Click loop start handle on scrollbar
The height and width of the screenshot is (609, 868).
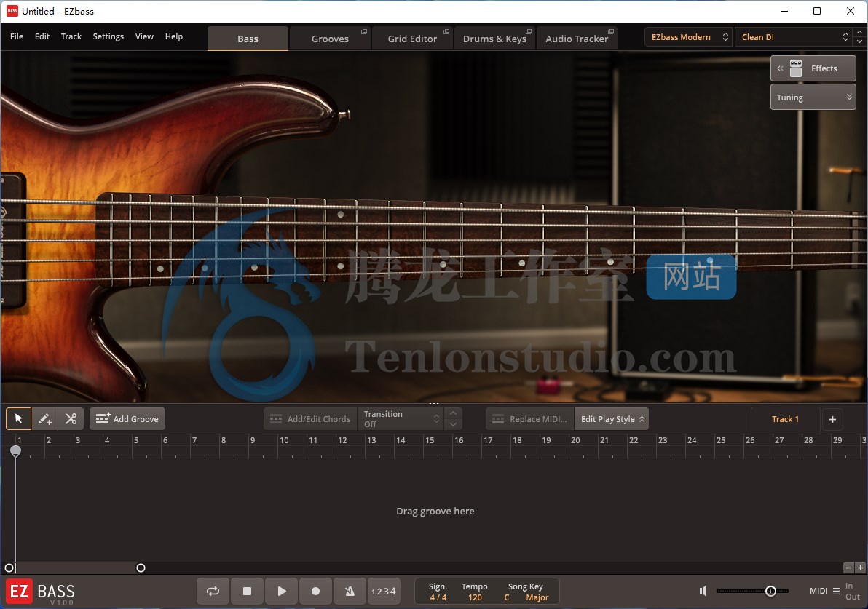[9, 568]
